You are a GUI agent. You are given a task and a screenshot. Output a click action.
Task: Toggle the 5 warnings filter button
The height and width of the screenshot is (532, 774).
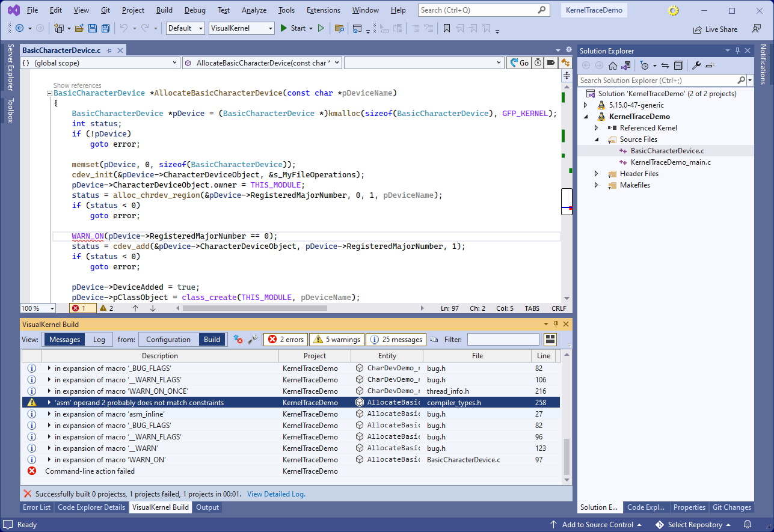coord(337,340)
